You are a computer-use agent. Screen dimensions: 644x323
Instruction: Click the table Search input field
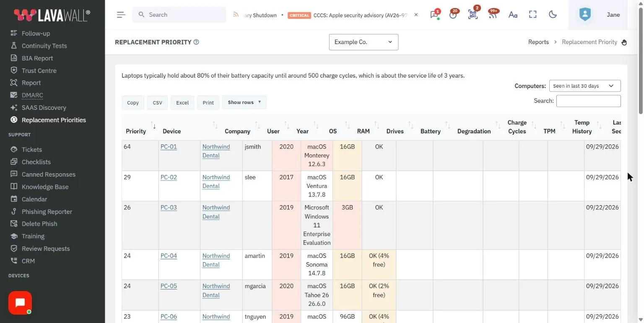[588, 101]
